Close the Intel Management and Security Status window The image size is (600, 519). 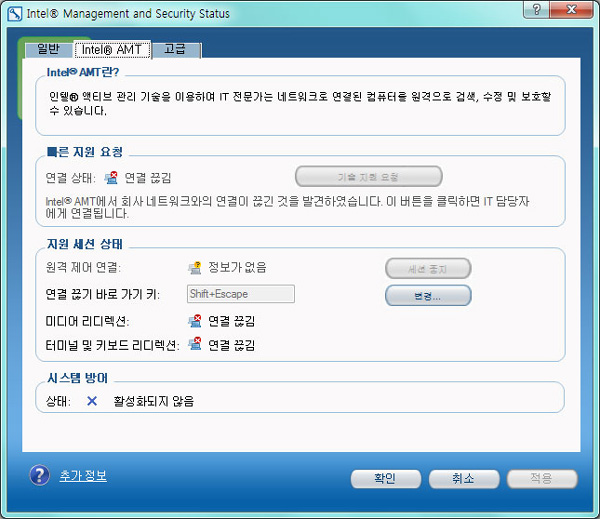point(571,9)
